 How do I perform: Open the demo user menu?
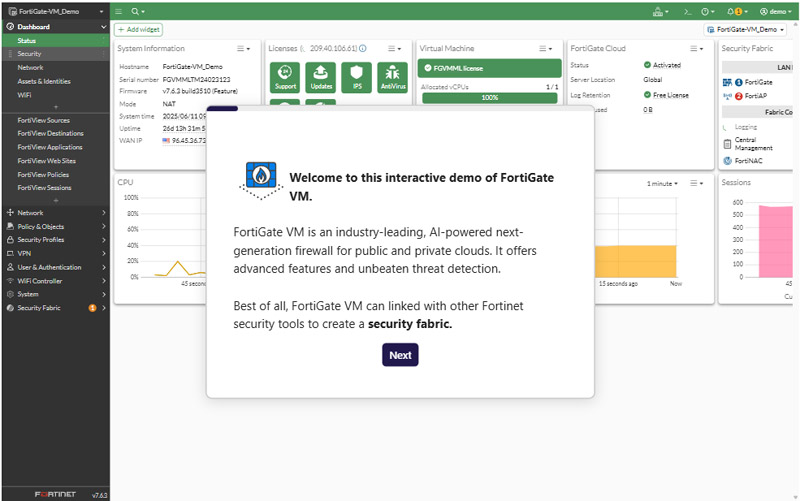pyautogui.click(x=776, y=11)
